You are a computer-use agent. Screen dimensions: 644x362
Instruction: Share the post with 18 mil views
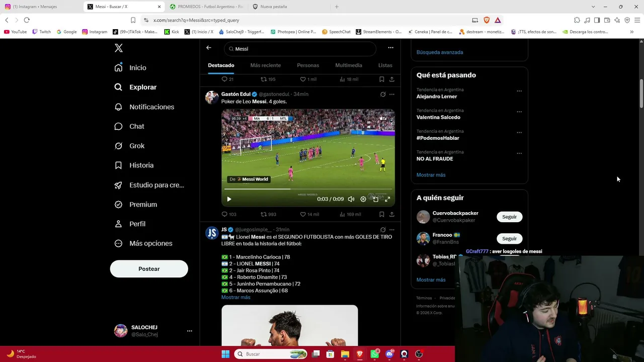[x=391, y=79]
